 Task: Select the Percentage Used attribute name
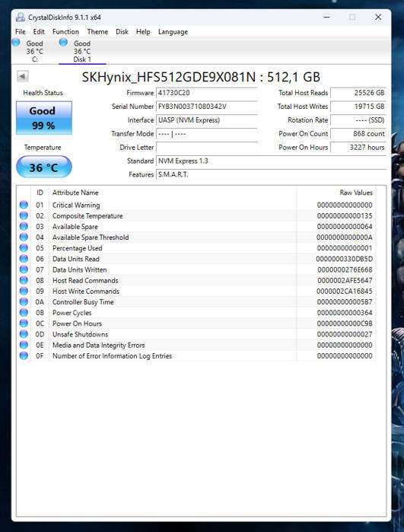[78, 248]
